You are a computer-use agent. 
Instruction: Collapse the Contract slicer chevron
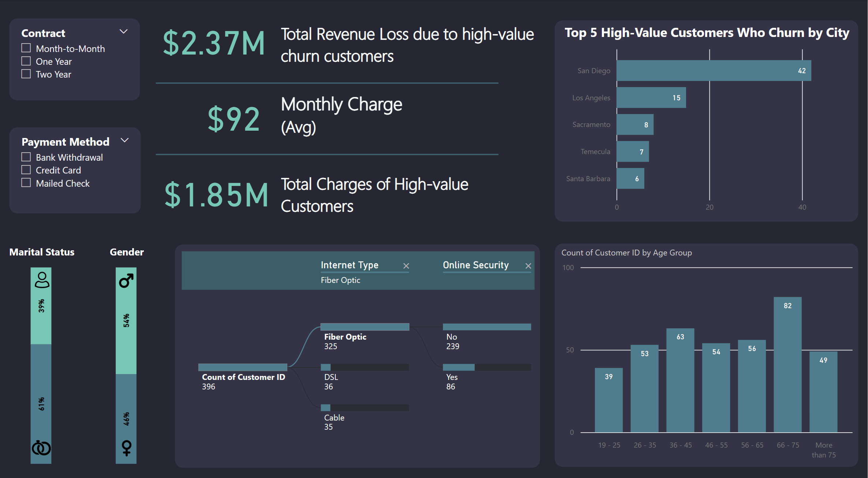tap(124, 32)
